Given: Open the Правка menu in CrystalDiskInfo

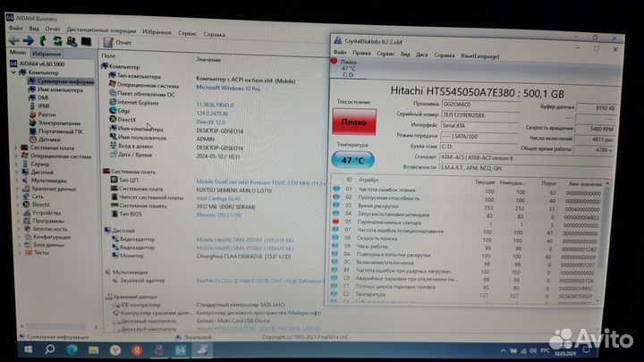Looking at the screenshot, I should click(x=361, y=53).
